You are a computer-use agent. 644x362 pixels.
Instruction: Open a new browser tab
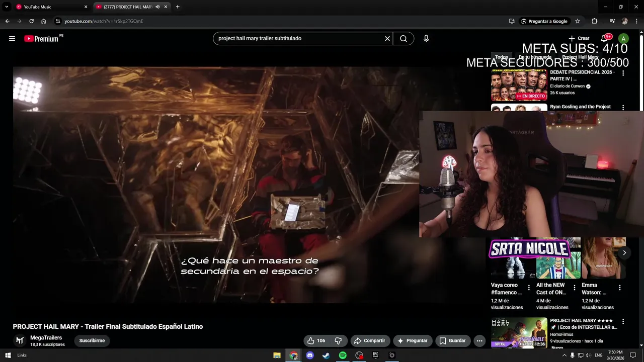point(178,7)
